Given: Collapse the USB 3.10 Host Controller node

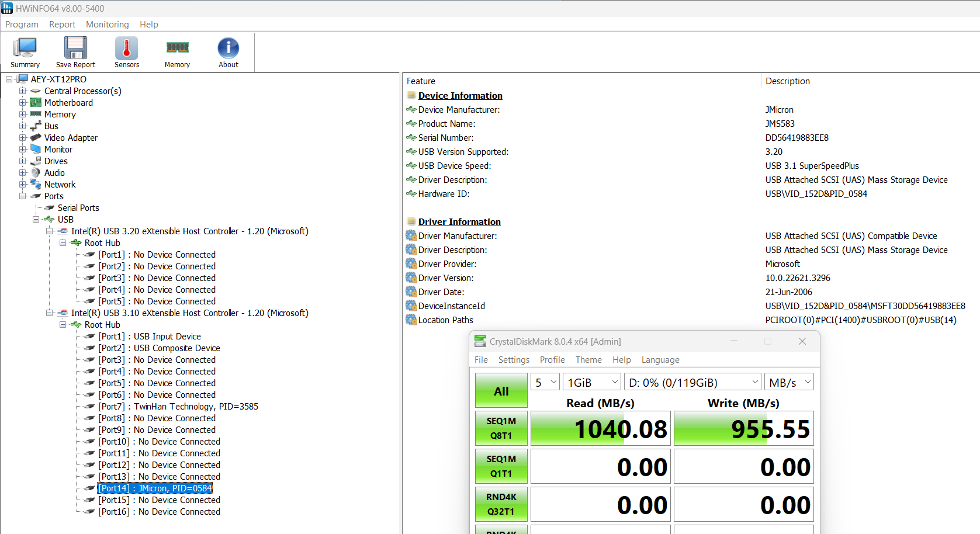Looking at the screenshot, I should point(49,313).
